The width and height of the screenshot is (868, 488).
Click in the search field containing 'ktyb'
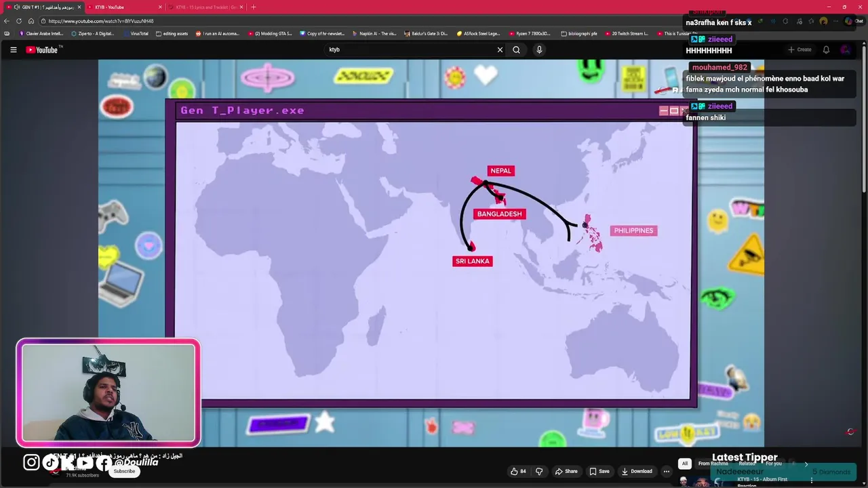410,49
